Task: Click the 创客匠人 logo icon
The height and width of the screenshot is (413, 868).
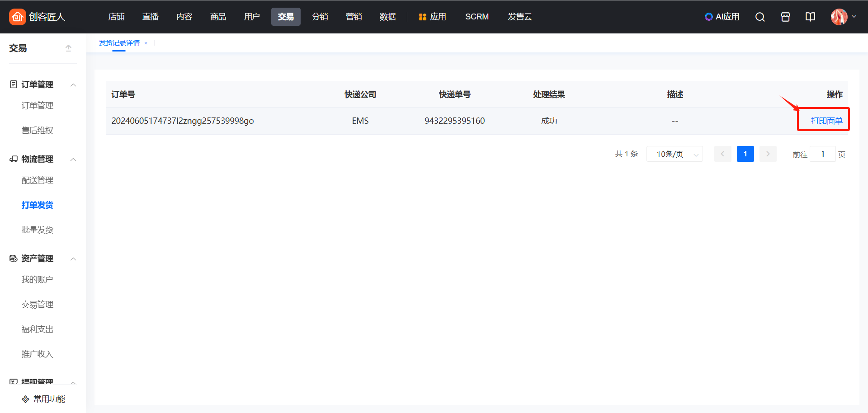Action: [17, 17]
